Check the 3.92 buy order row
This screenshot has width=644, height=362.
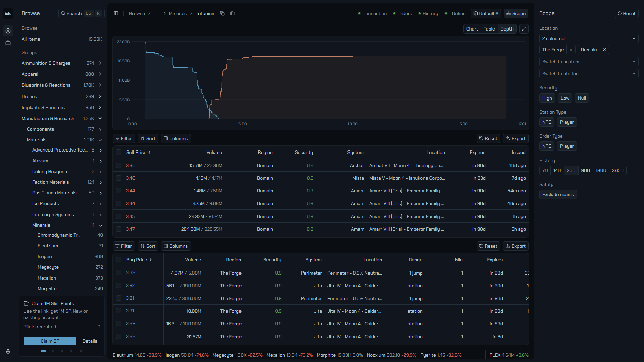pos(119,285)
